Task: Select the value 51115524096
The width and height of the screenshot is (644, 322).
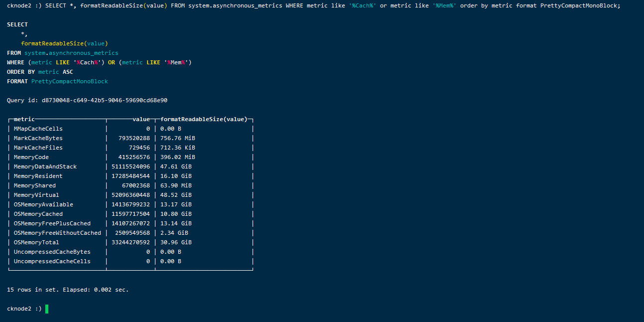Action: pyautogui.click(x=130, y=166)
